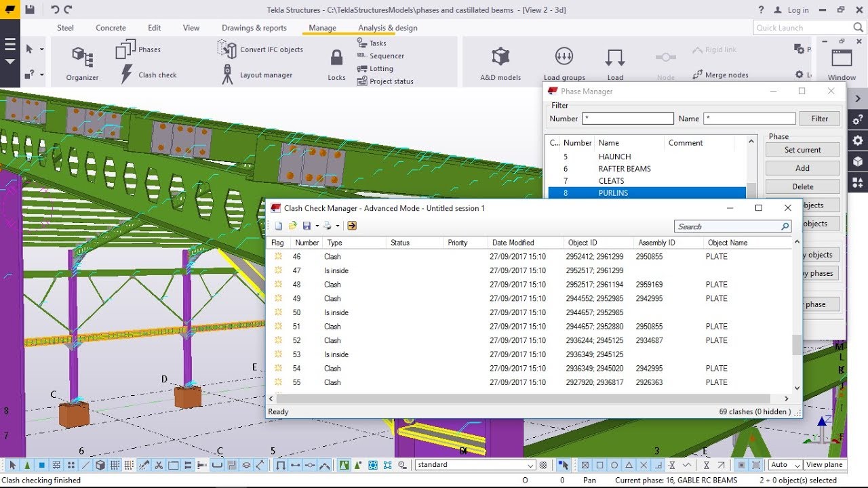Open the Edit ribbon tab
The width and height of the screenshot is (868, 488).
[155, 28]
